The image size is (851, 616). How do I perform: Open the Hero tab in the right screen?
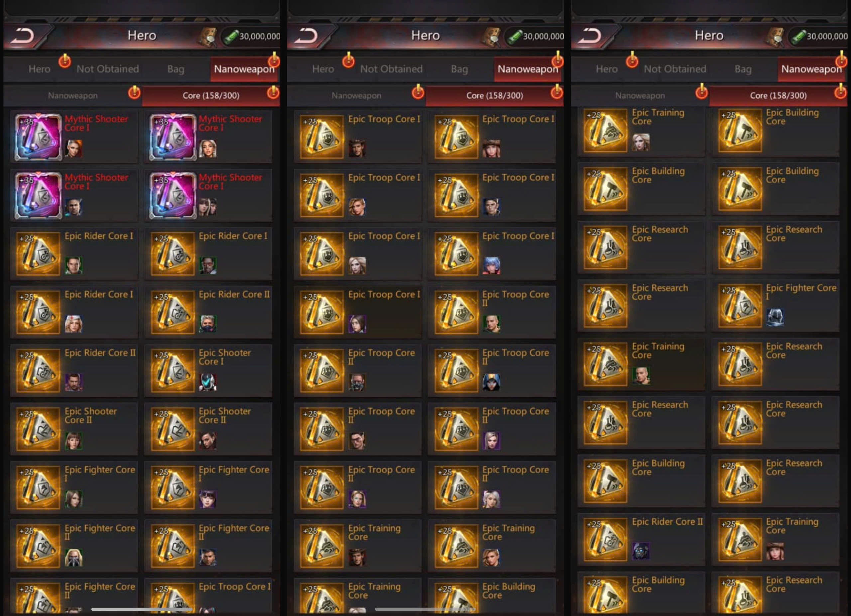click(606, 69)
